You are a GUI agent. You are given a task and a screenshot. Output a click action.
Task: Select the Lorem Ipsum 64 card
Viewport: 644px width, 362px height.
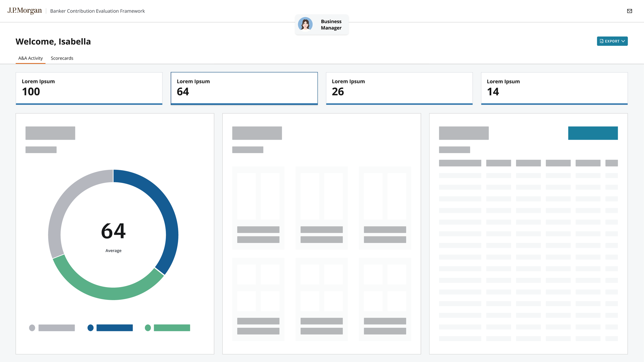[x=244, y=88]
